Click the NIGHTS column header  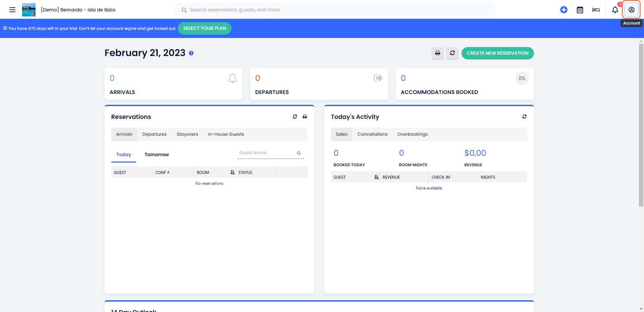502,177
